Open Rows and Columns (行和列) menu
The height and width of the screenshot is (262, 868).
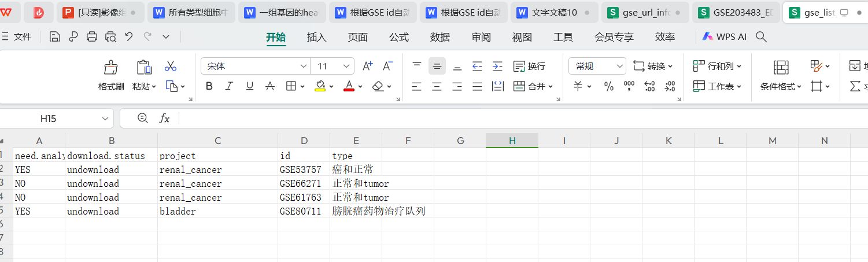[717, 66]
